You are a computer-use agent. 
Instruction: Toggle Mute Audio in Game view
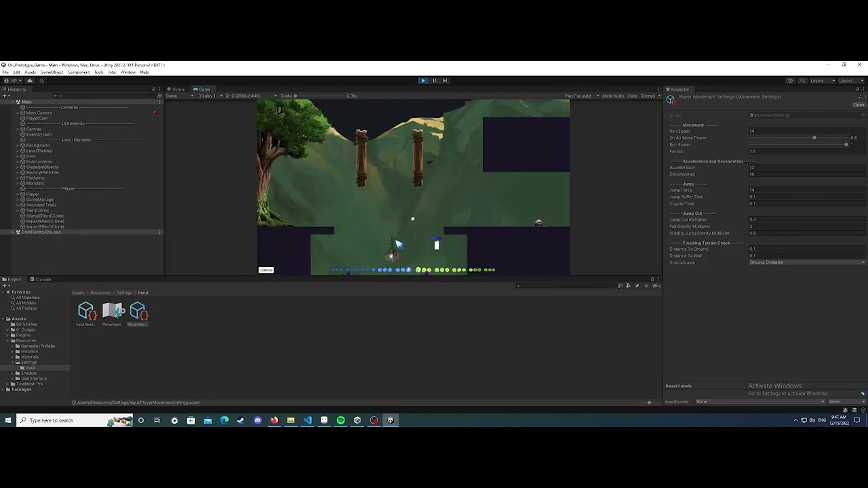613,96
